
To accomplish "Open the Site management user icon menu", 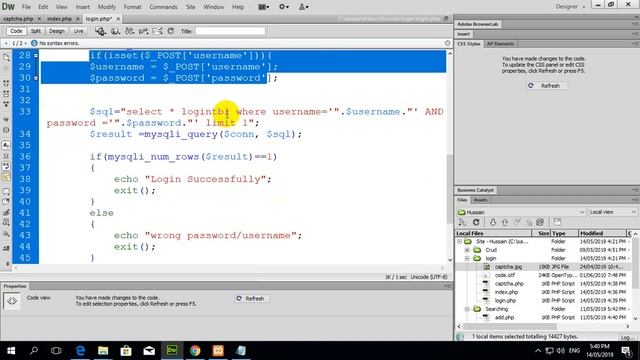I will pos(304,7).
